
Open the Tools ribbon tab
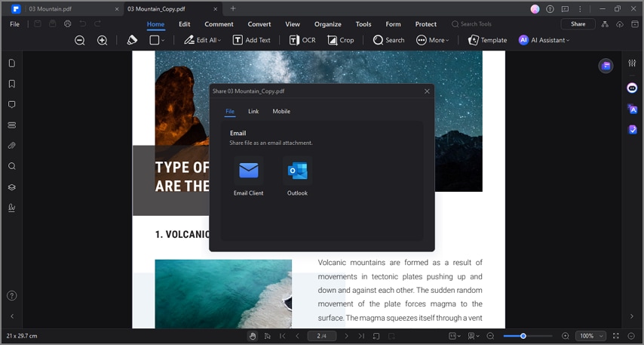363,24
